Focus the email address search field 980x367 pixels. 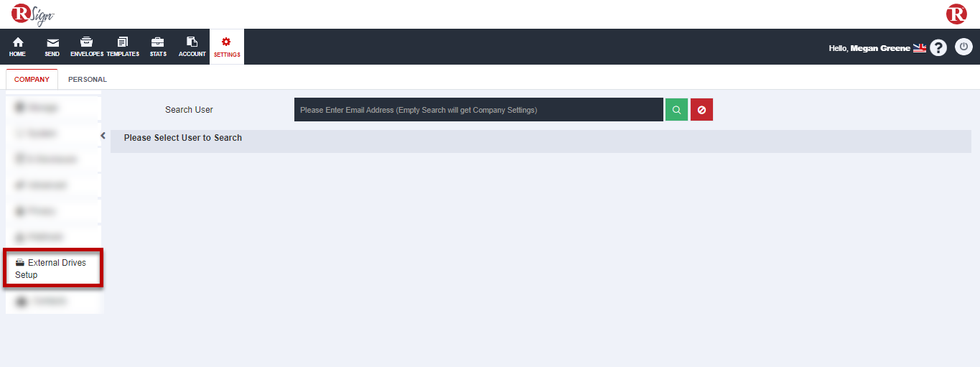[478, 110]
